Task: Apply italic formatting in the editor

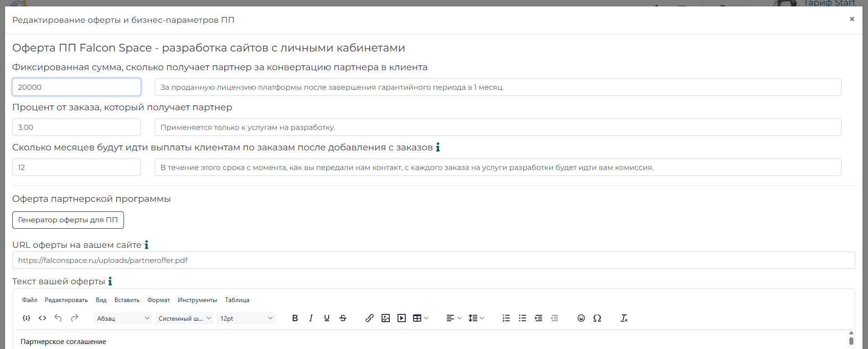Action: coord(311,318)
